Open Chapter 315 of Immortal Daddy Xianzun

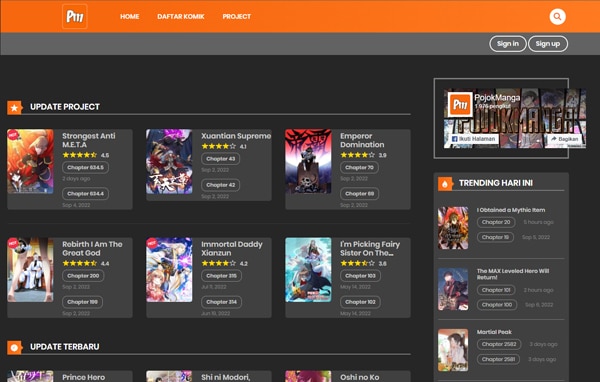[x=221, y=276]
